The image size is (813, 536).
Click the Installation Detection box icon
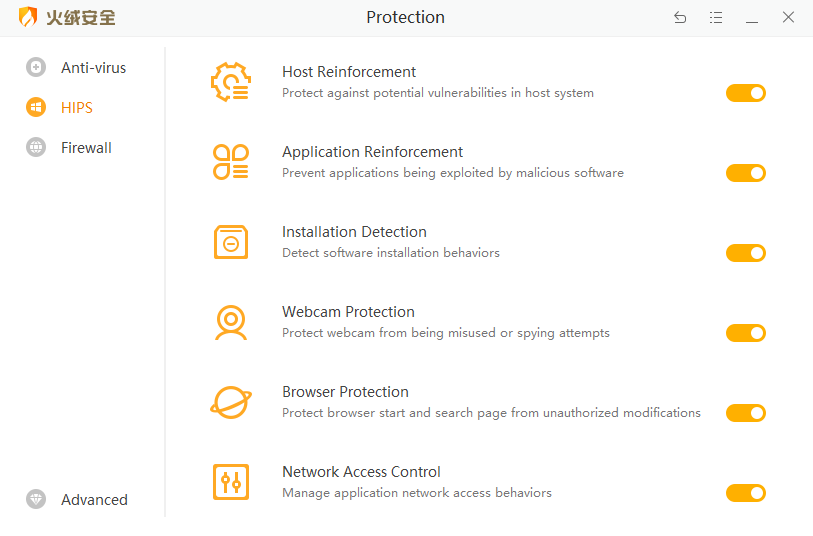[230, 242]
